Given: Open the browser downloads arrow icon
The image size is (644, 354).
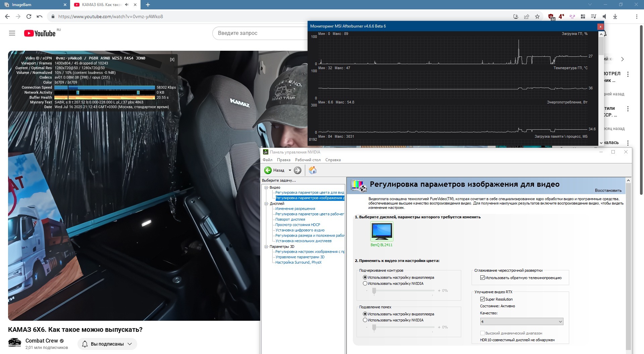Looking at the screenshot, I should pos(615,16).
